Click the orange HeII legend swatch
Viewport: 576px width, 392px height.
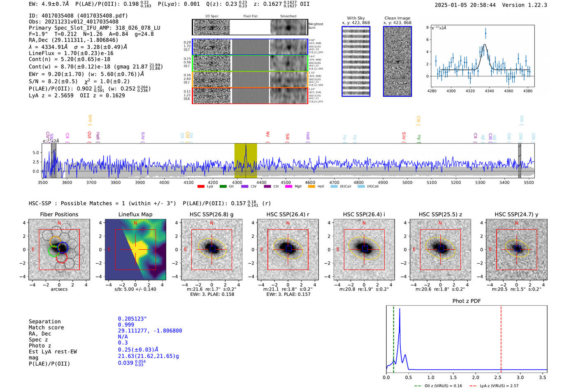pyautogui.click(x=311, y=187)
